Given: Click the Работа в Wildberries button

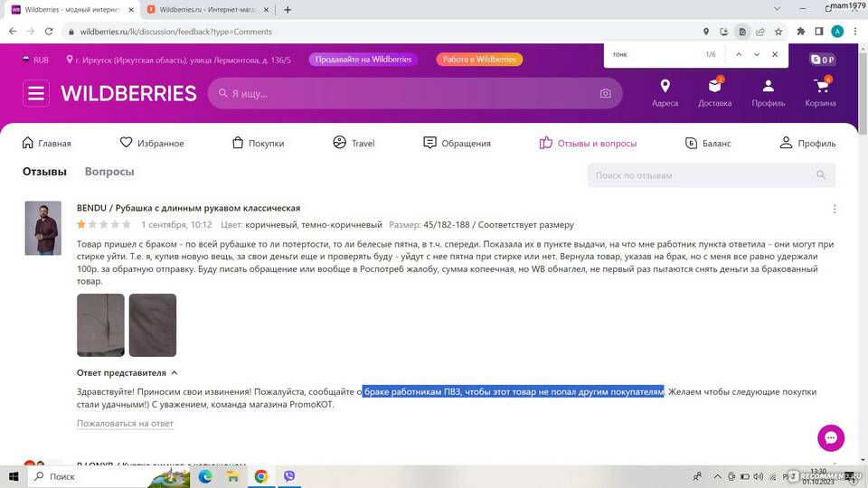Looking at the screenshot, I should click(x=479, y=60).
